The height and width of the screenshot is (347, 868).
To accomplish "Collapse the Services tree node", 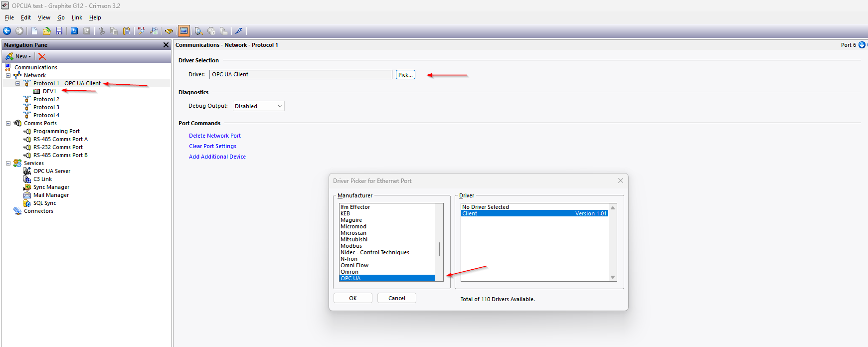I will [x=8, y=163].
